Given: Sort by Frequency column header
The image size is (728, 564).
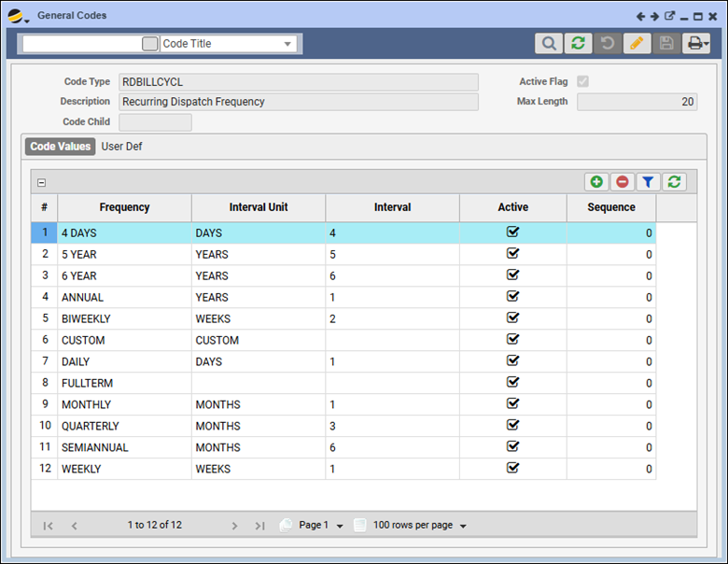Looking at the screenshot, I should [x=124, y=207].
